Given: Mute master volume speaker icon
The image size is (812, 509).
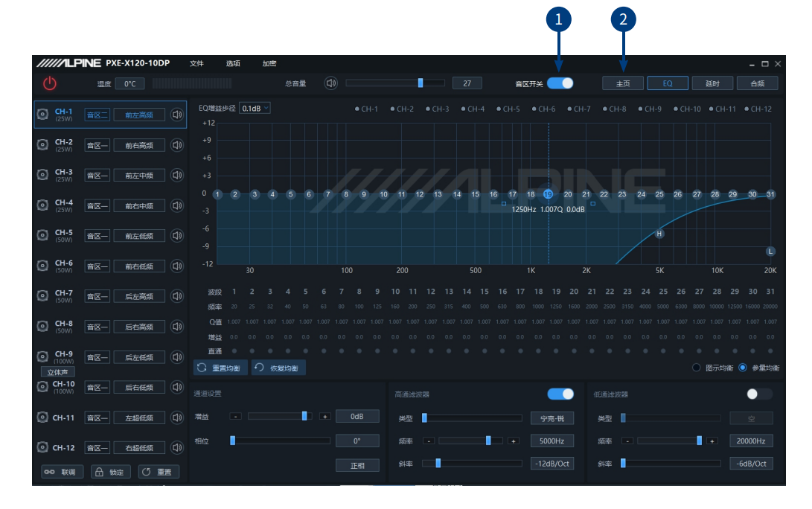Looking at the screenshot, I should pos(331,83).
